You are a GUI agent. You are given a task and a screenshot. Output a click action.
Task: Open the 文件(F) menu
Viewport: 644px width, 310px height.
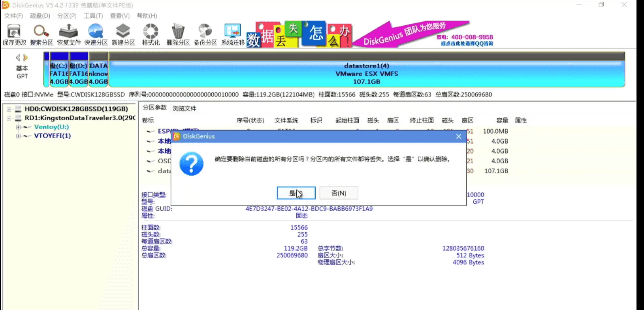[13, 16]
